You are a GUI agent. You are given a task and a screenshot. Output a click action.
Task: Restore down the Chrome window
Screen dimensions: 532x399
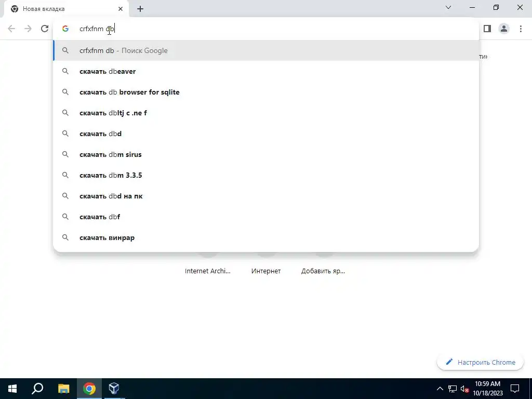pos(496,7)
